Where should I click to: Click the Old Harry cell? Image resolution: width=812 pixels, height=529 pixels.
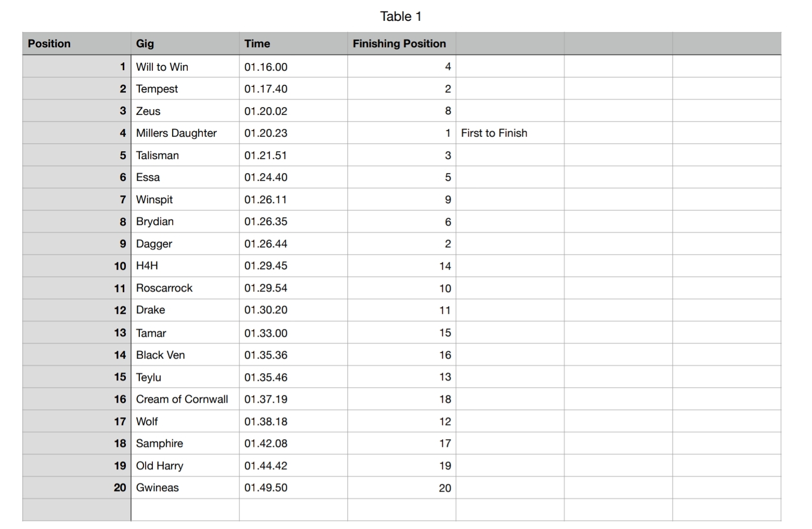(185, 466)
